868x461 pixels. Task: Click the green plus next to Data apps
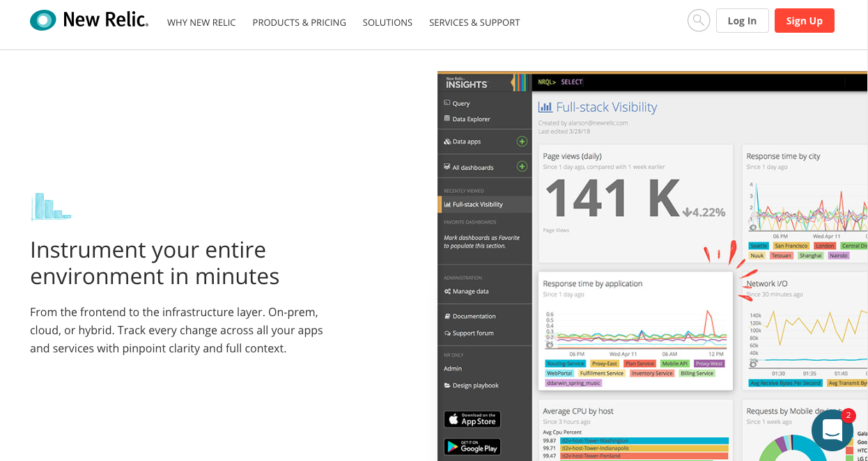[x=521, y=141]
